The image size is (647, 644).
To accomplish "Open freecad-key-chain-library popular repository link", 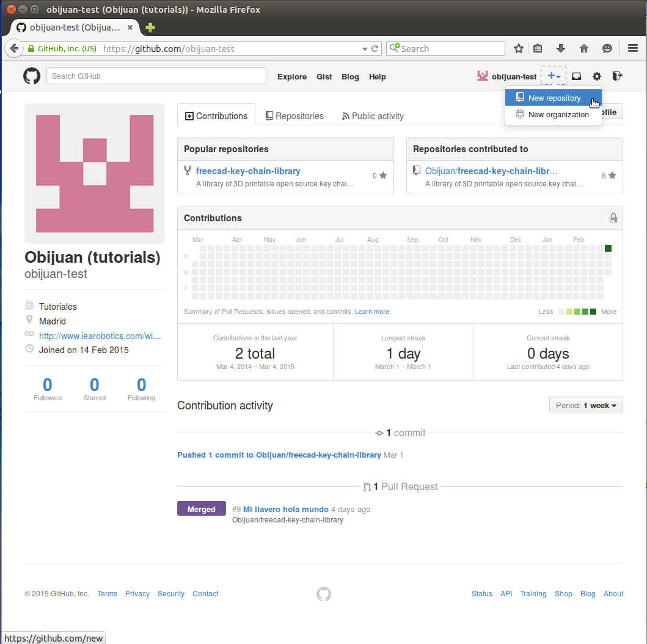I will click(x=248, y=171).
